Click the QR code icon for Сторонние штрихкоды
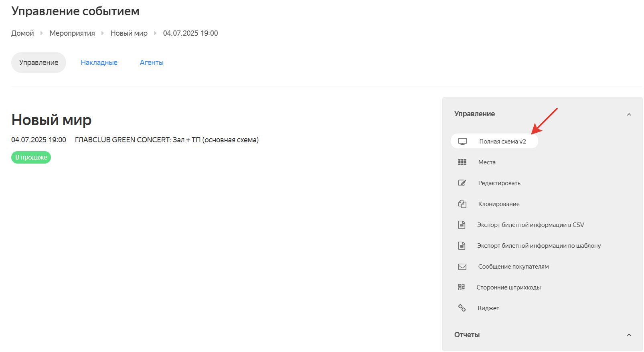644x352 pixels. tap(462, 287)
